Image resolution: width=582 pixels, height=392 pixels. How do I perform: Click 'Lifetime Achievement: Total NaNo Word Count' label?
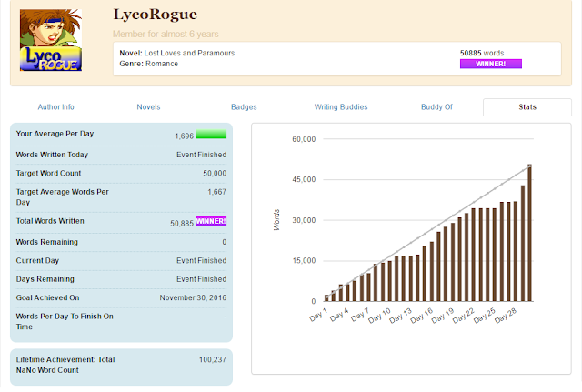tap(65, 365)
